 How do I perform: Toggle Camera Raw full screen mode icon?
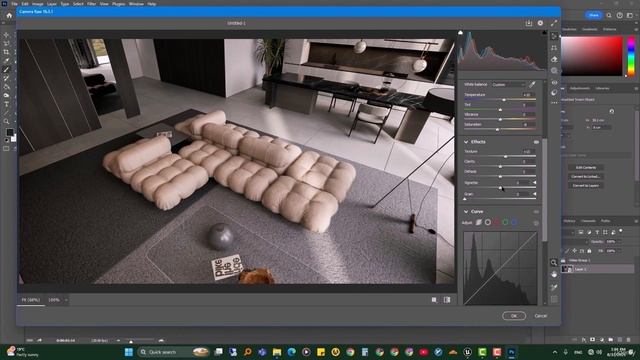coord(553,23)
